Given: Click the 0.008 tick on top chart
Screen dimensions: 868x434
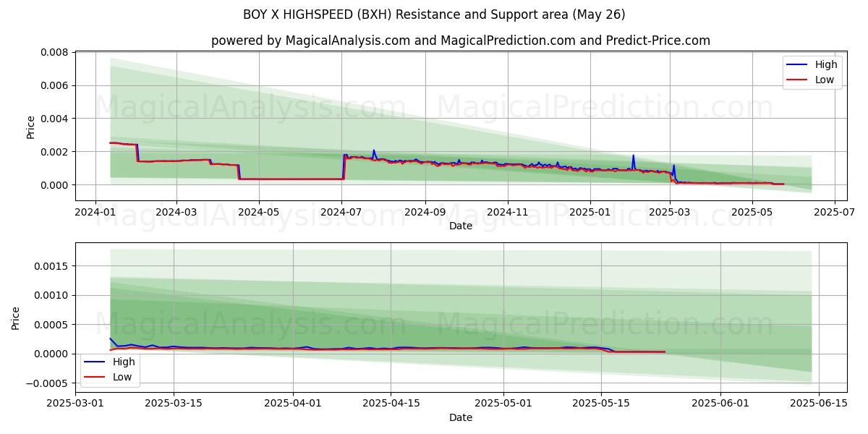Looking at the screenshot, I should tap(54, 53).
